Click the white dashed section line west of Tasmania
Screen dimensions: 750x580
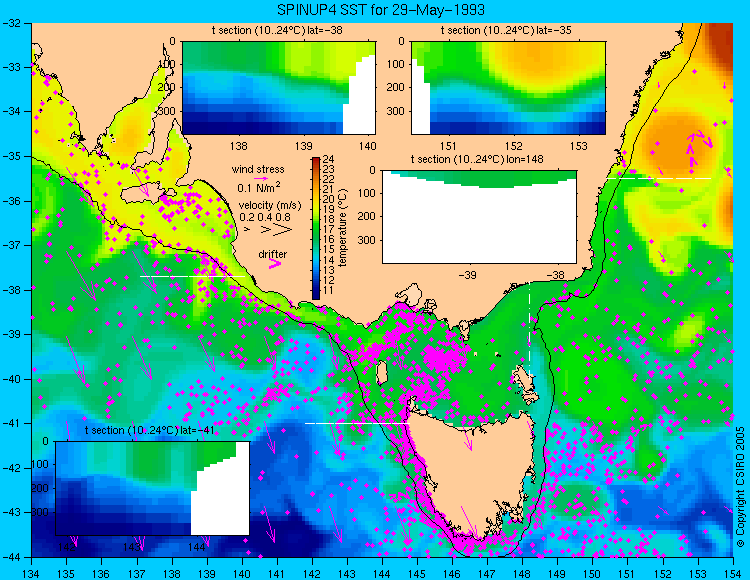(x=357, y=424)
